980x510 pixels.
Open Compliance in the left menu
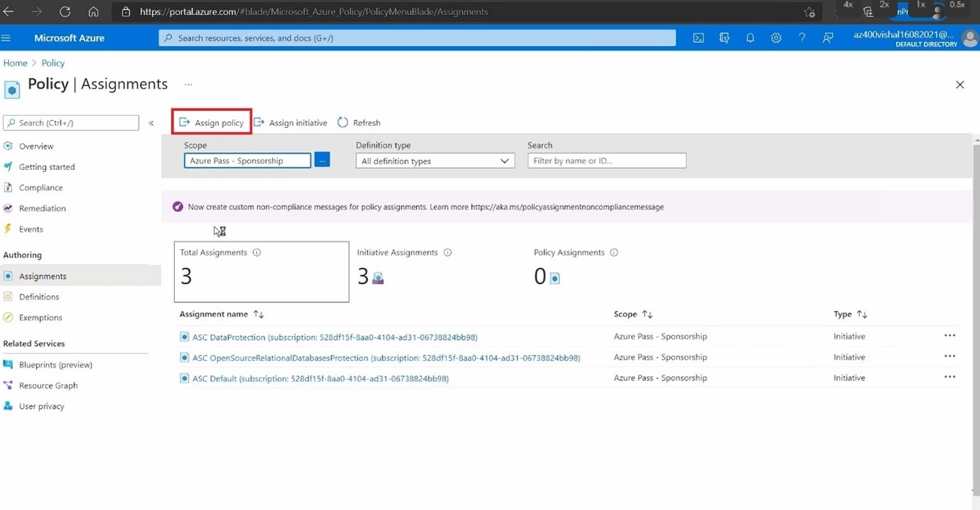41,188
